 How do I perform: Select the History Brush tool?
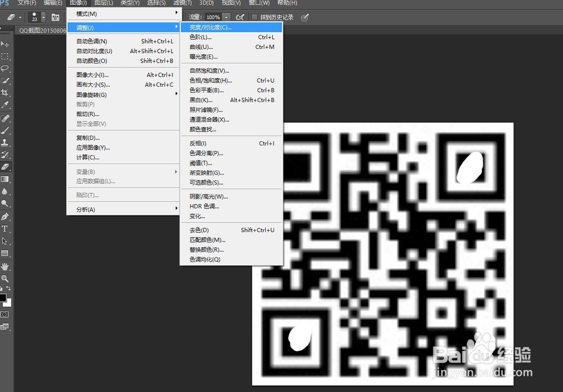point(5,155)
